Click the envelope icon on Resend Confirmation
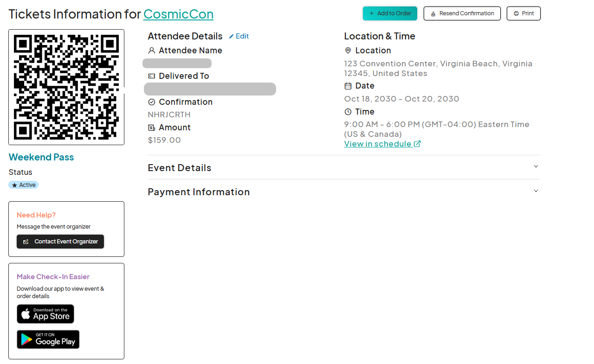The image size is (594, 364). click(432, 13)
